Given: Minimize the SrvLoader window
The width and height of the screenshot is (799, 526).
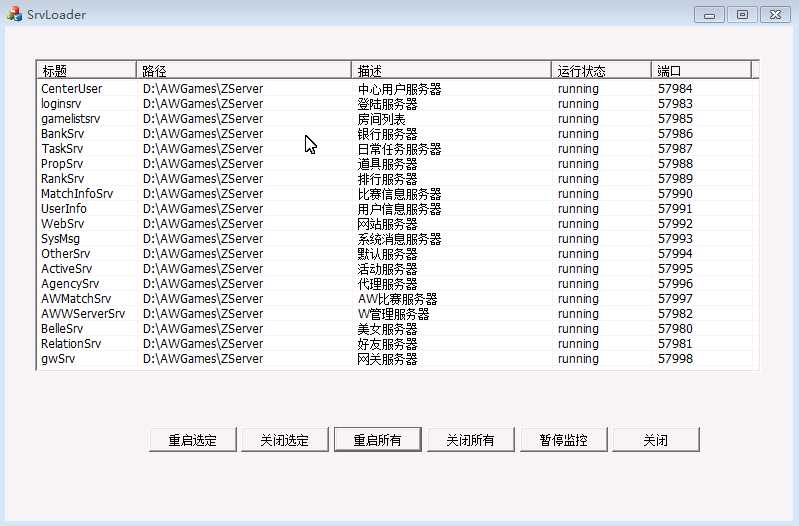Looking at the screenshot, I should [709, 15].
